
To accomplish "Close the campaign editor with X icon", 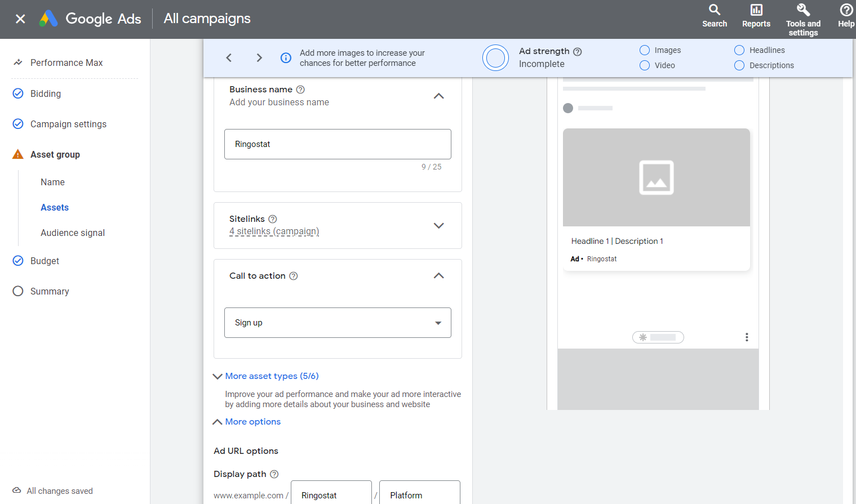I will coord(20,19).
